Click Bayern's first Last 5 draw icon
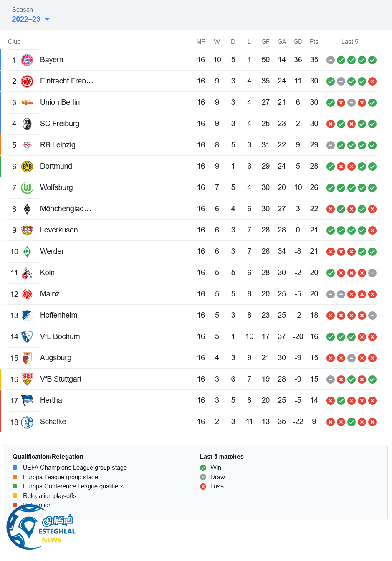This screenshot has width=392, height=561. [331, 60]
